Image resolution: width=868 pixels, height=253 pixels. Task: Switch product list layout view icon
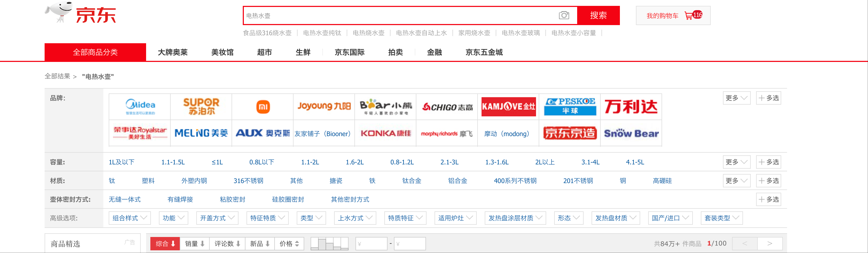point(329,244)
